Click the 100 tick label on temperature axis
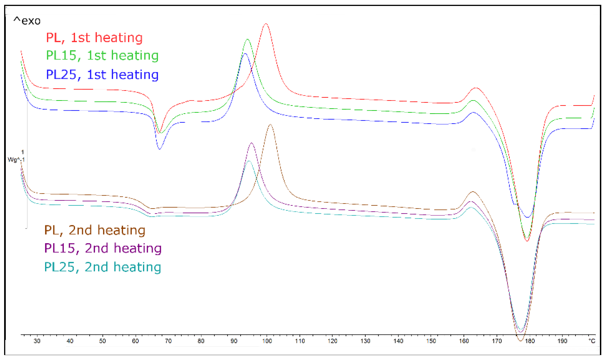This screenshot has height=364, width=607. click(x=267, y=341)
